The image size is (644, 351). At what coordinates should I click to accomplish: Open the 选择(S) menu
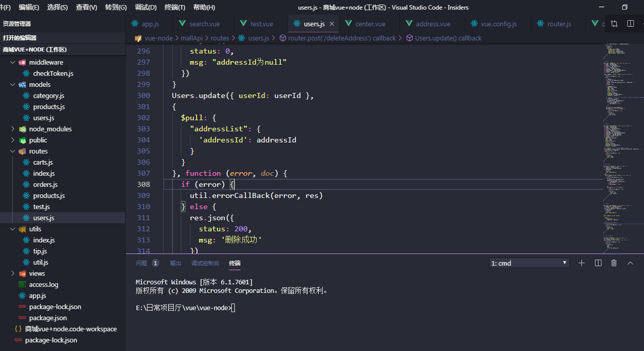(x=57, y=7)
